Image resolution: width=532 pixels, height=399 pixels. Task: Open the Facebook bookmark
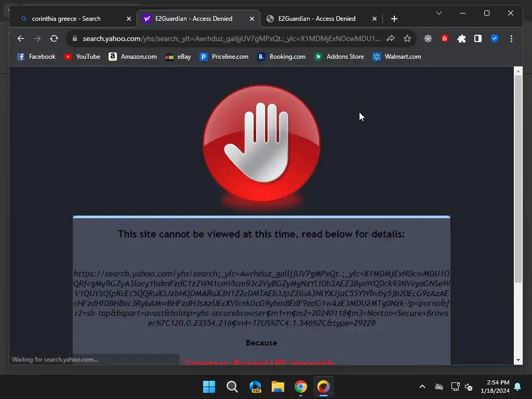[36, 57]
